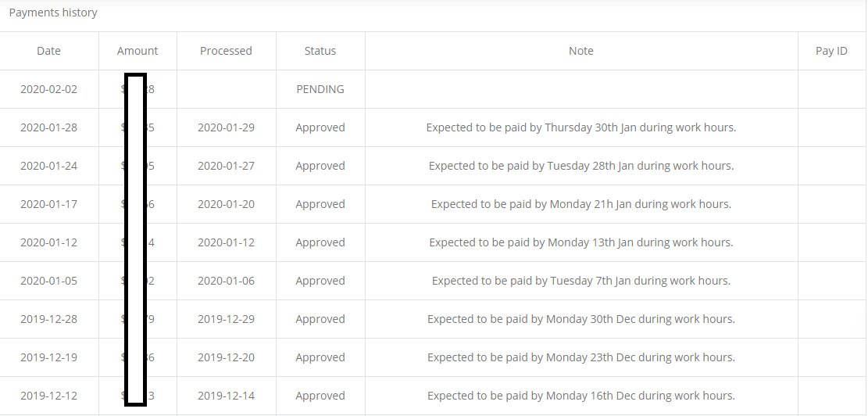Image resolution: width=868 pixels, height=416 pixels.
Task: Click processed date 2020-01-06
Action: click(226, 280)
